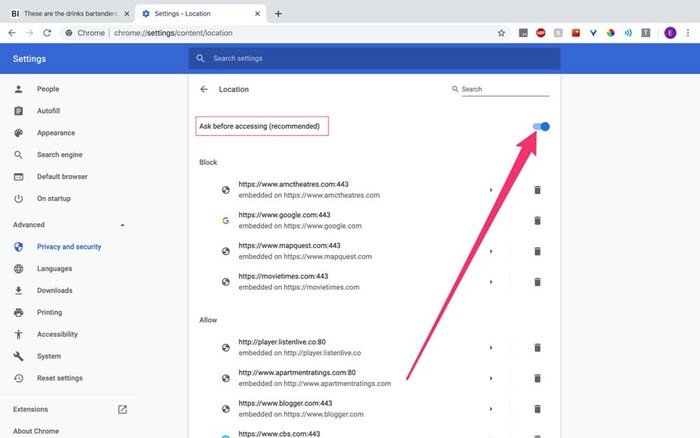Click the browser forward button

pyautogui.click(x=29, y=33)
